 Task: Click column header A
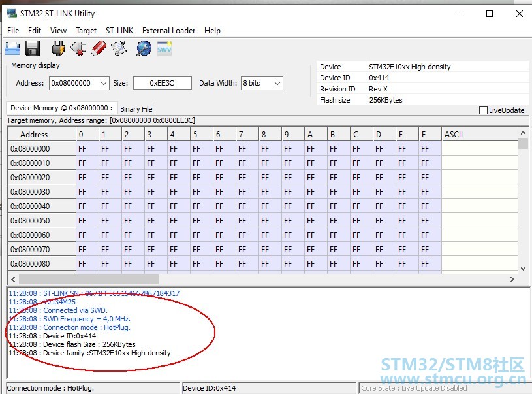(x=315, y=135)
